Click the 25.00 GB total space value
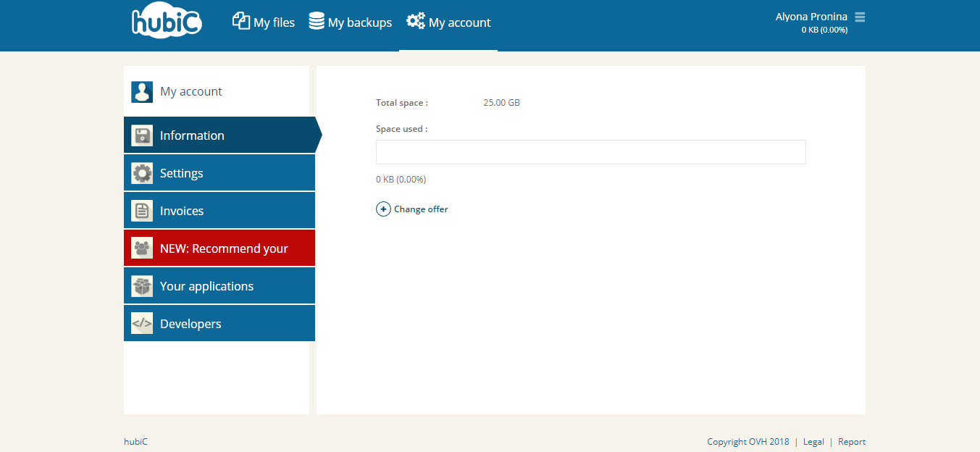The image size is (980, 452). (501, 103)
